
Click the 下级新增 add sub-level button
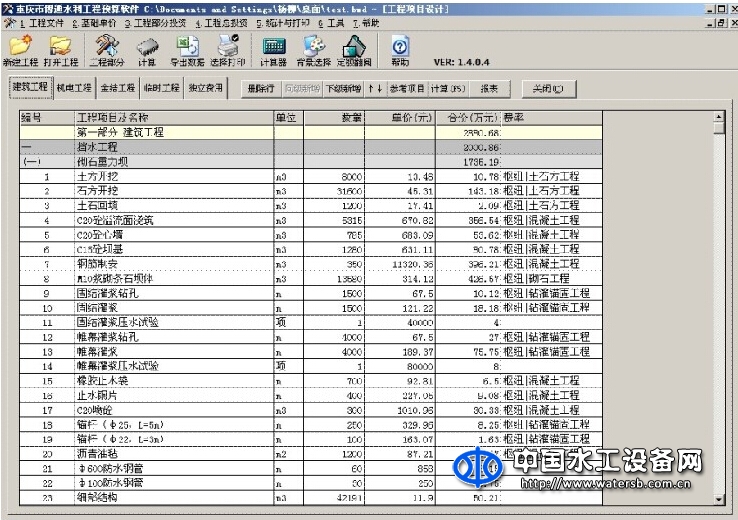tap(344, 88)
